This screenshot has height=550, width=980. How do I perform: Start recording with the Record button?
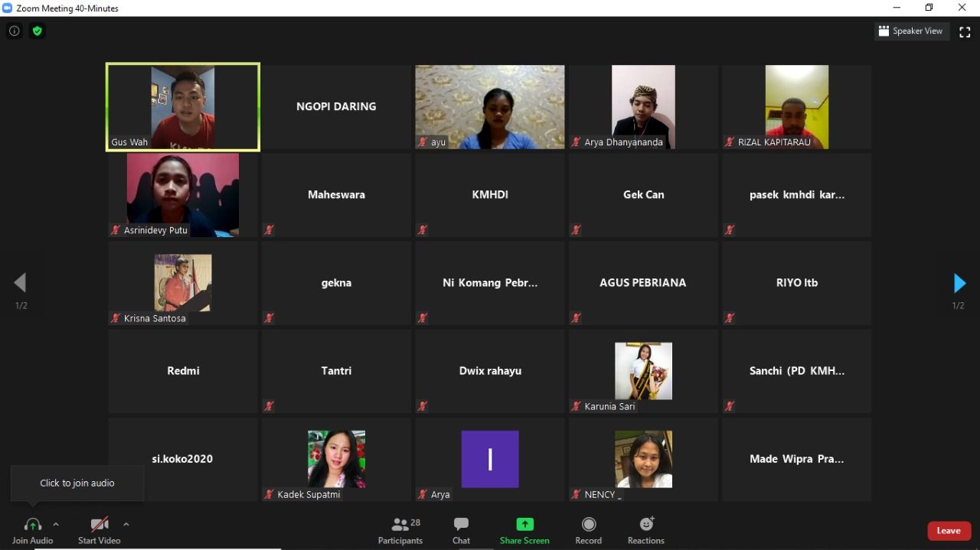click(x=588, y=530)
